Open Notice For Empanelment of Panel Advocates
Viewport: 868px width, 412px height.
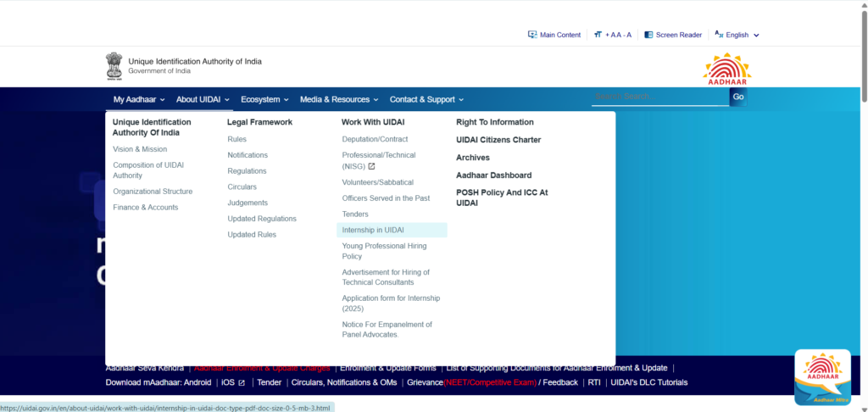point(387,330)
